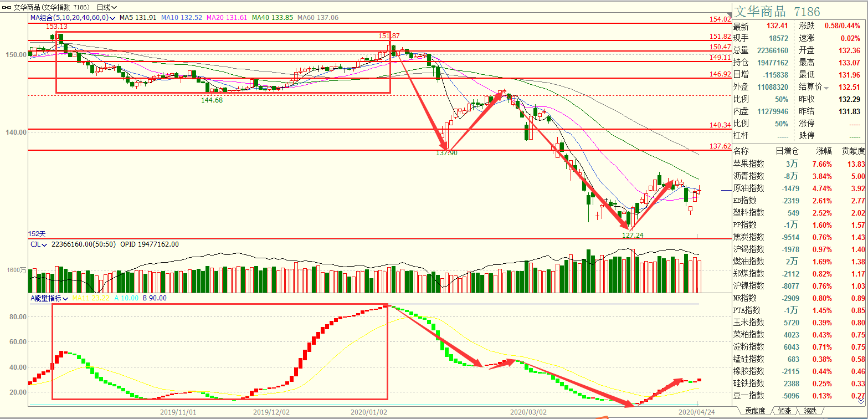Click the MA5 131.91 legend label
This screenshot has height=419, width=868.
137,18
